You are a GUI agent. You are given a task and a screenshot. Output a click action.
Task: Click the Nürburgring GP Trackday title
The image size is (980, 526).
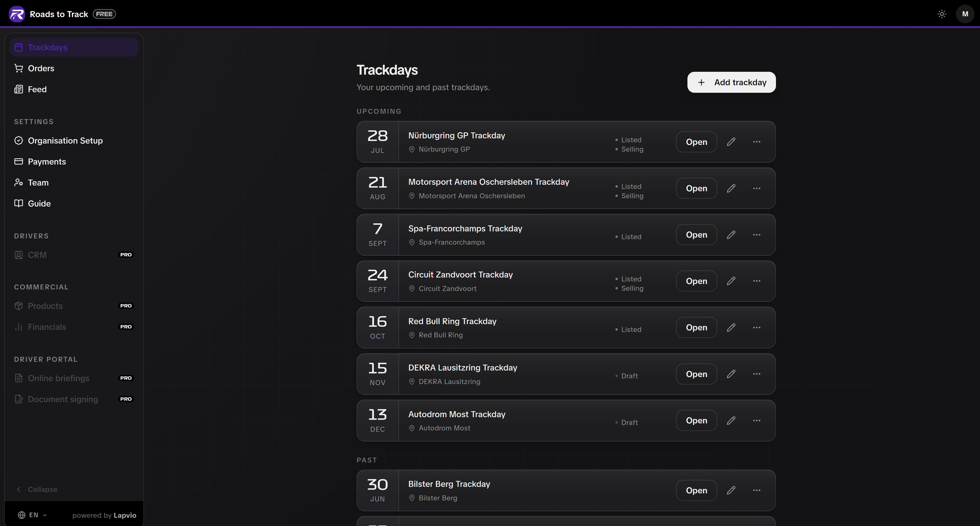pos(456,136)
